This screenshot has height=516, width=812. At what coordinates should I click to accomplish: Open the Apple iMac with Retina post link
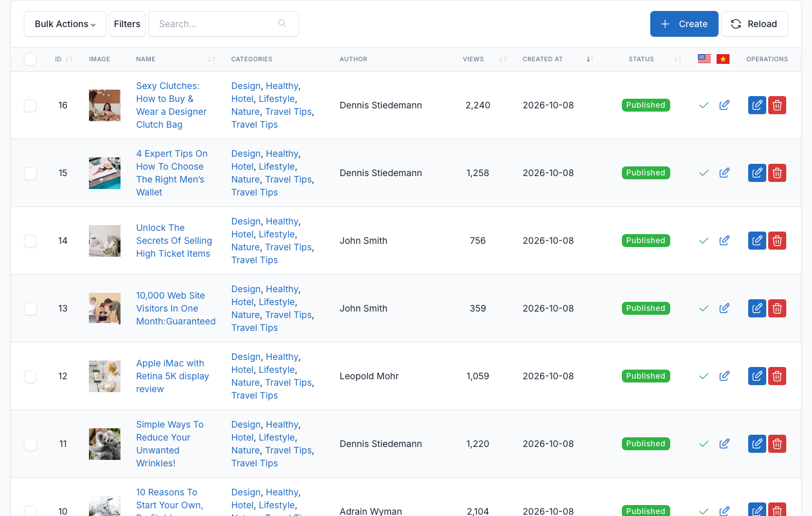173,376
